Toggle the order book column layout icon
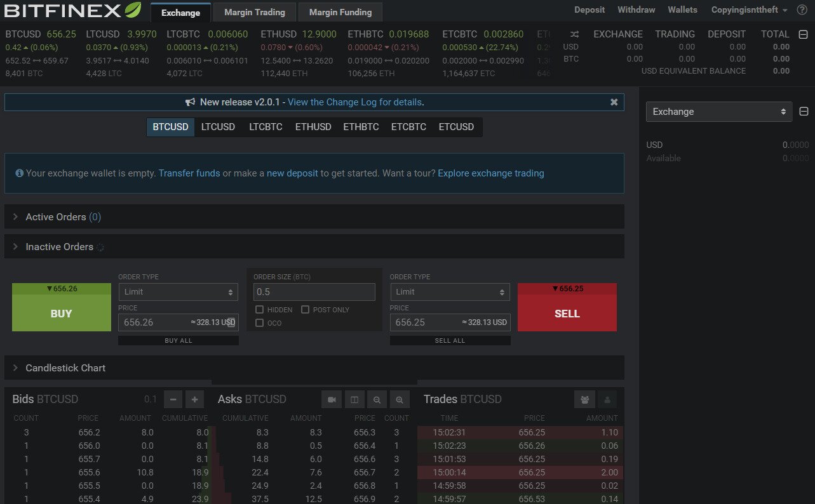The width and height of the screenshot is (815, 504). 354,399
